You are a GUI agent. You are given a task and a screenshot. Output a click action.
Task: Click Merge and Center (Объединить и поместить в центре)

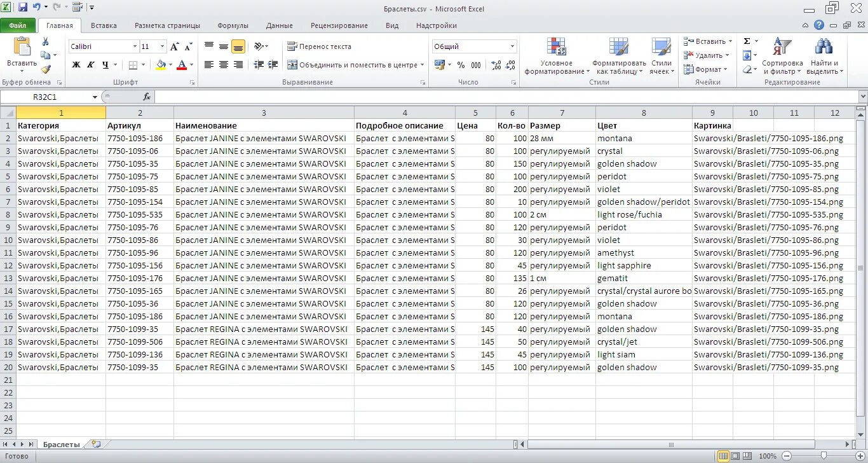point(353,65)
